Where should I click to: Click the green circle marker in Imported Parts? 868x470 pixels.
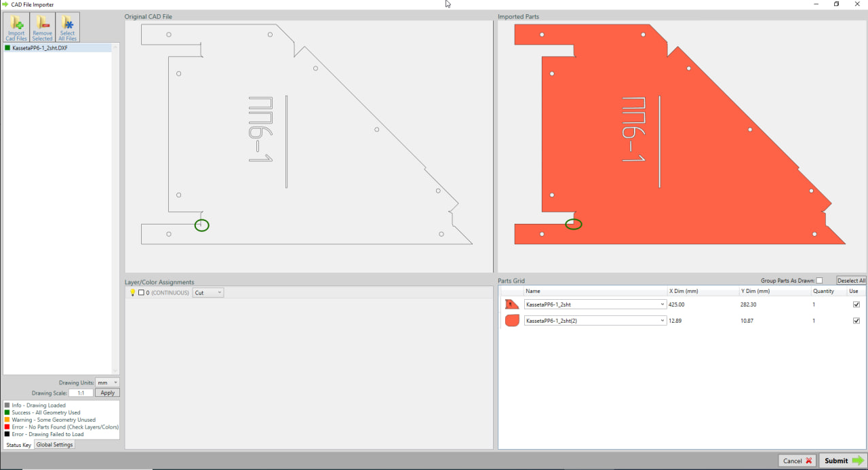coord(574,224)
